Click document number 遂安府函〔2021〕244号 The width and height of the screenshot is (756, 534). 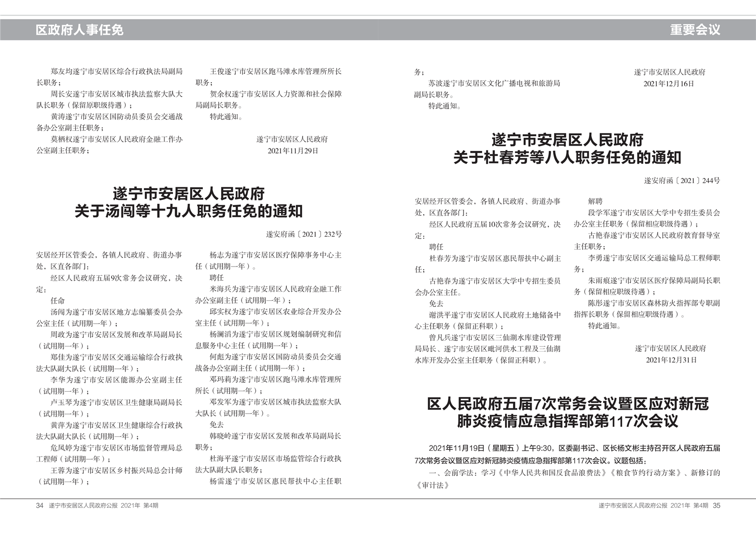click(682, 180)
